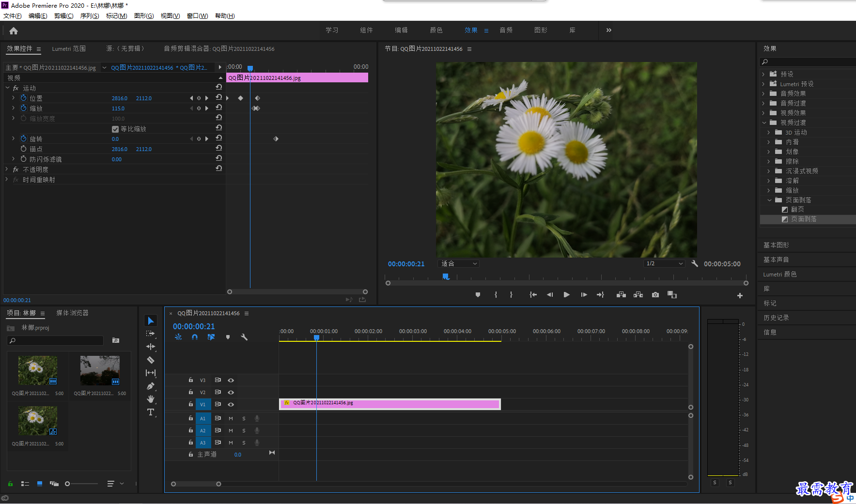Step forward one frame

(584, 295)
